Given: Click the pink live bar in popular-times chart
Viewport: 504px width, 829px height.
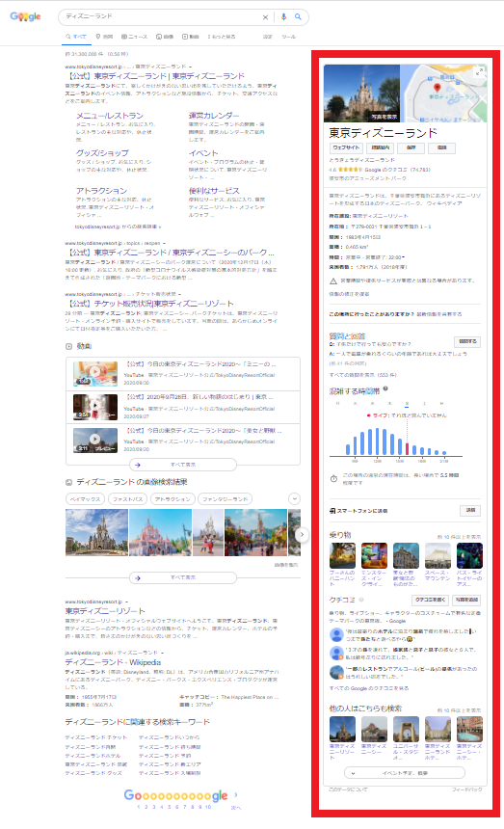Looking at the screenshot, I should [x=407, y=449].
